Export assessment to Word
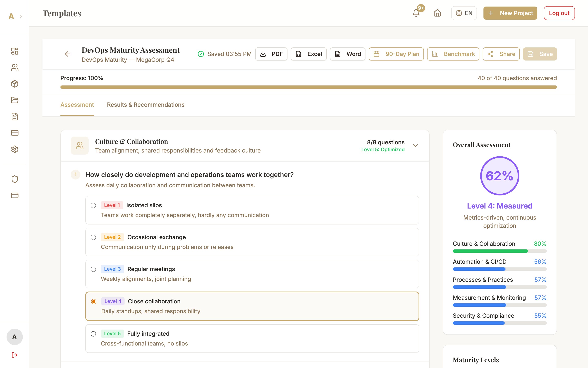The height and width of the screenshot is (368, 588). click(347, 54)
